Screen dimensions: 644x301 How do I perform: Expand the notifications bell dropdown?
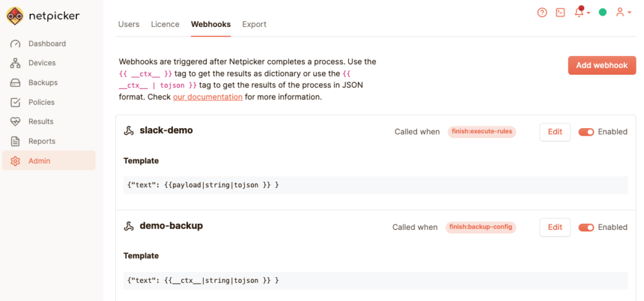coord(582,13)
